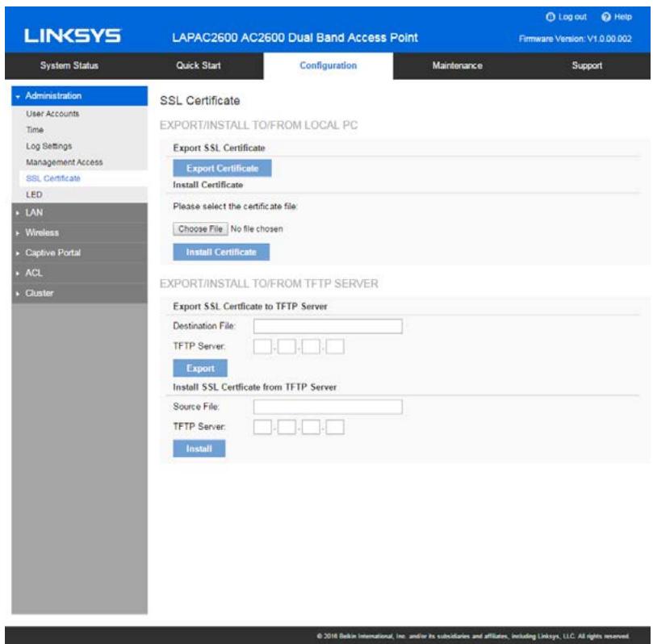
Task: Focus the Source File input field
Action: point(328,407)
